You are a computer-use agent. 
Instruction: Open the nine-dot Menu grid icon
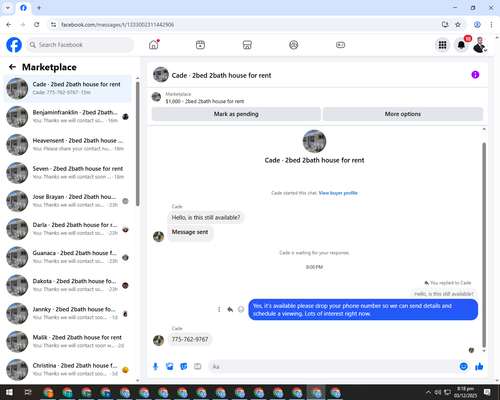point(442,45)
